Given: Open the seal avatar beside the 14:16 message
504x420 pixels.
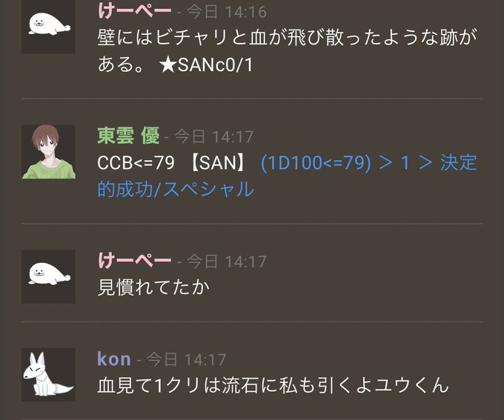Looking at the screenshot, I should click(48, 27).
